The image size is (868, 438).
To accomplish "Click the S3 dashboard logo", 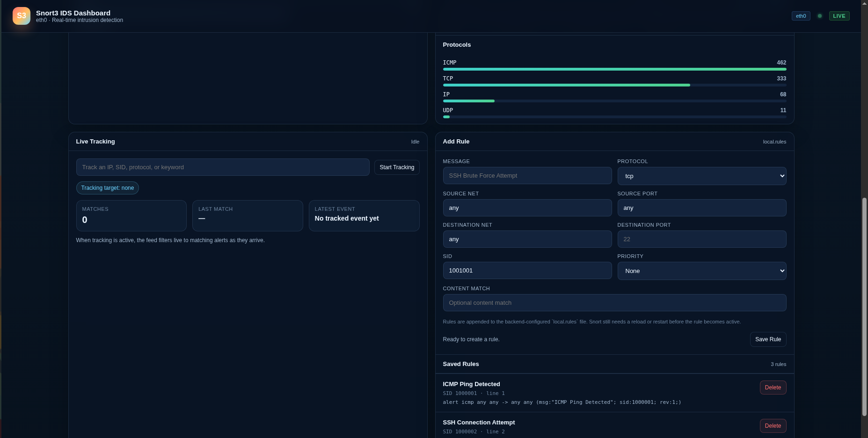I will pyautogui.click(x=21, y=16).
